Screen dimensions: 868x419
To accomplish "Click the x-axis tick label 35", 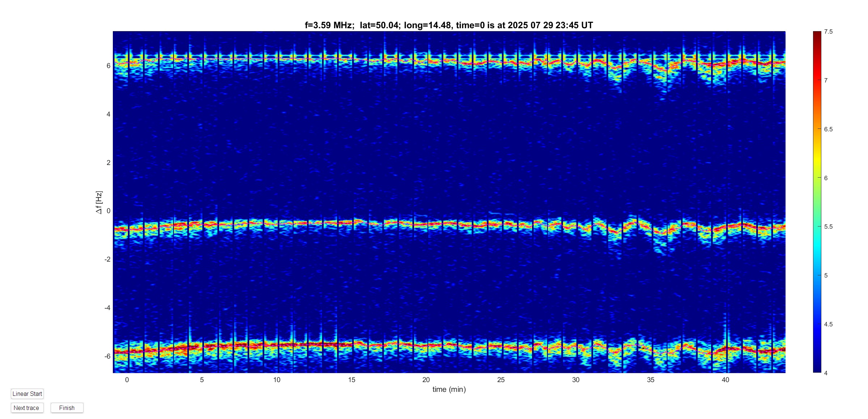I will (x=651, y=380).
